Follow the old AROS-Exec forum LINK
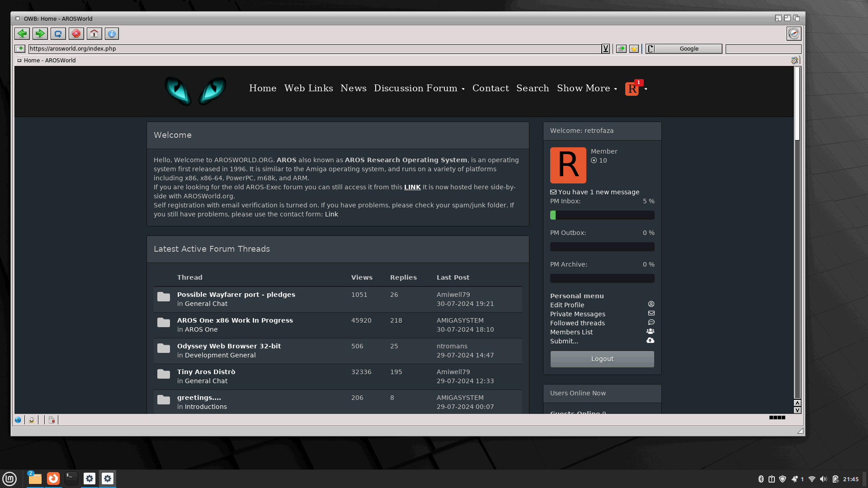The height and width of the screenshot is (488, 868). pyautogui.click(x=412, y=187)
